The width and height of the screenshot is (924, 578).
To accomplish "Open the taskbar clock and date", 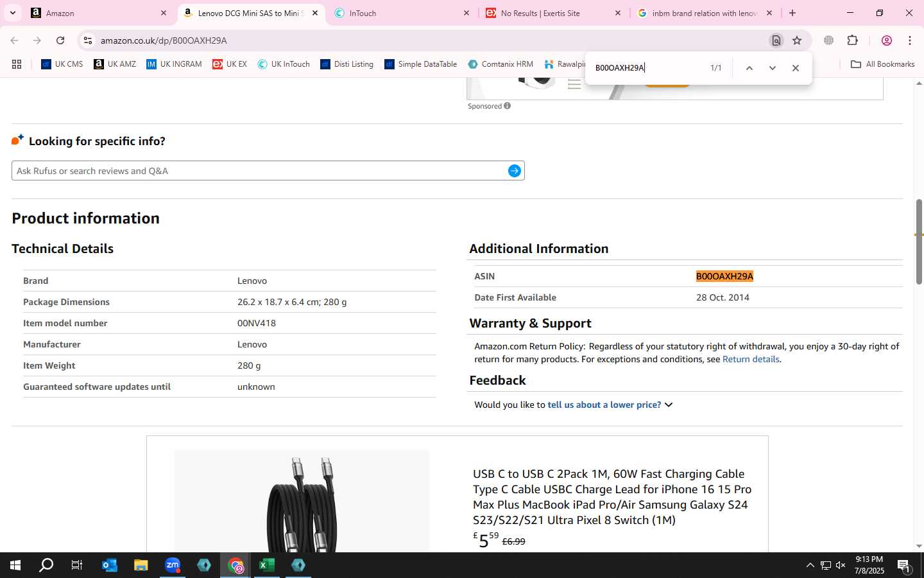I will 869,565.
